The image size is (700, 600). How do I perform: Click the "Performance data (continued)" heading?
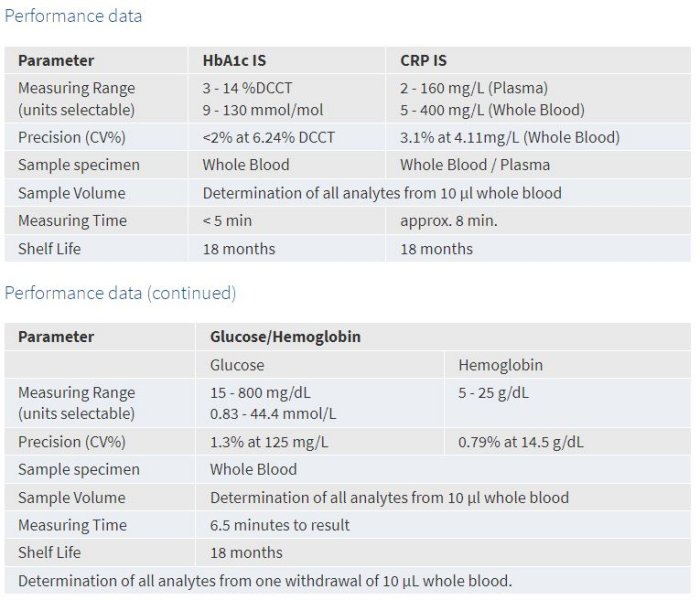(x=120, y=293)
